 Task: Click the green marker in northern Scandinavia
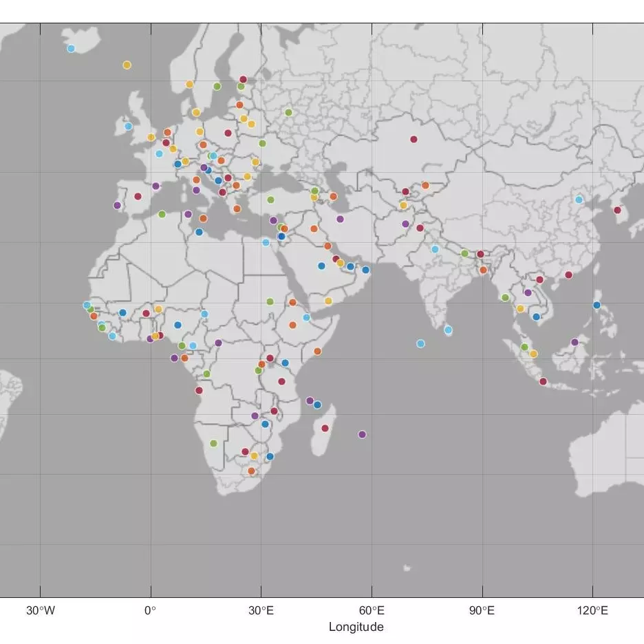coord(216,87)
